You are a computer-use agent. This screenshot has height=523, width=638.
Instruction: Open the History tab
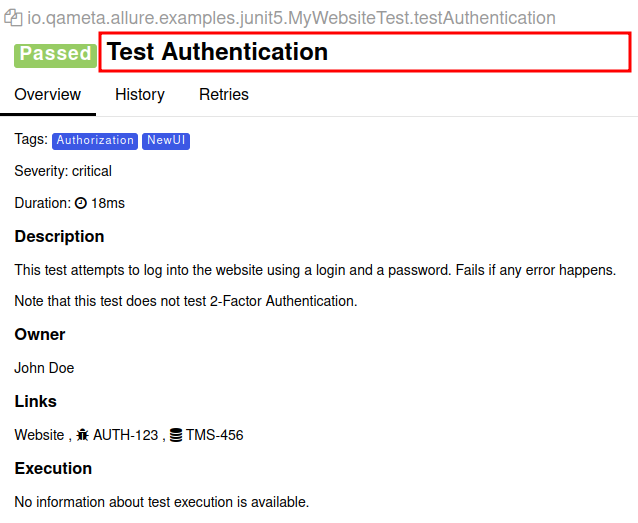[x=139, y=95]
